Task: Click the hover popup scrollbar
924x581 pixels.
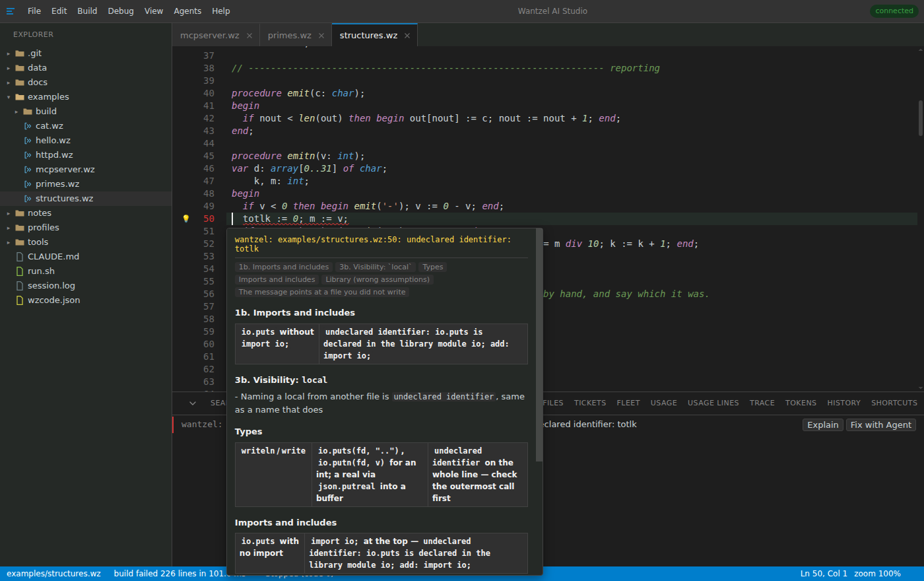Action: (539, 345)
